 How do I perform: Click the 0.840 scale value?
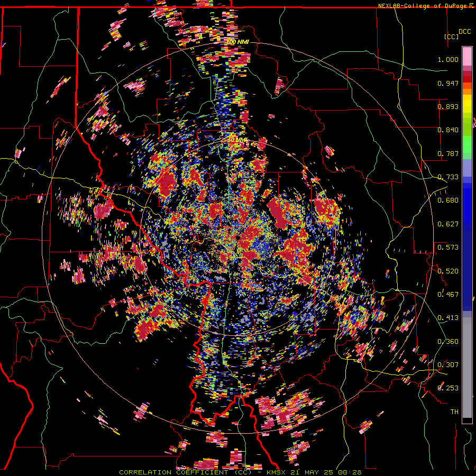point(448,130)
